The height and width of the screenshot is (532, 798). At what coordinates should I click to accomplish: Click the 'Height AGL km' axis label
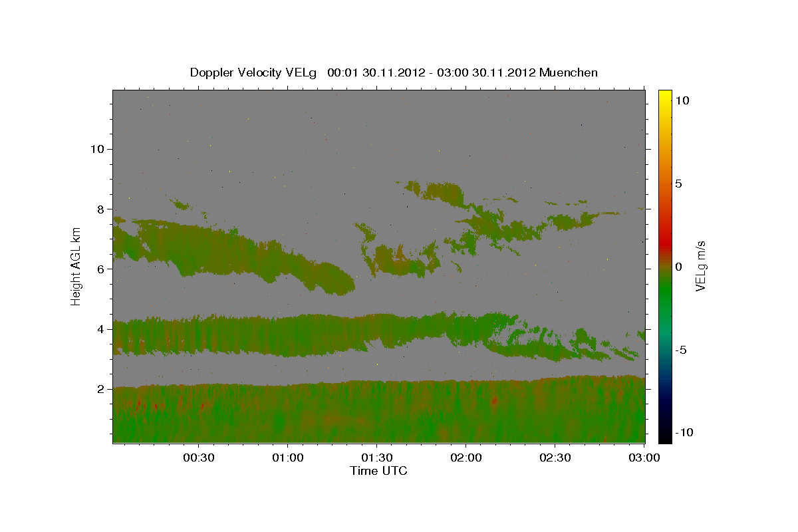coord(76,266)
